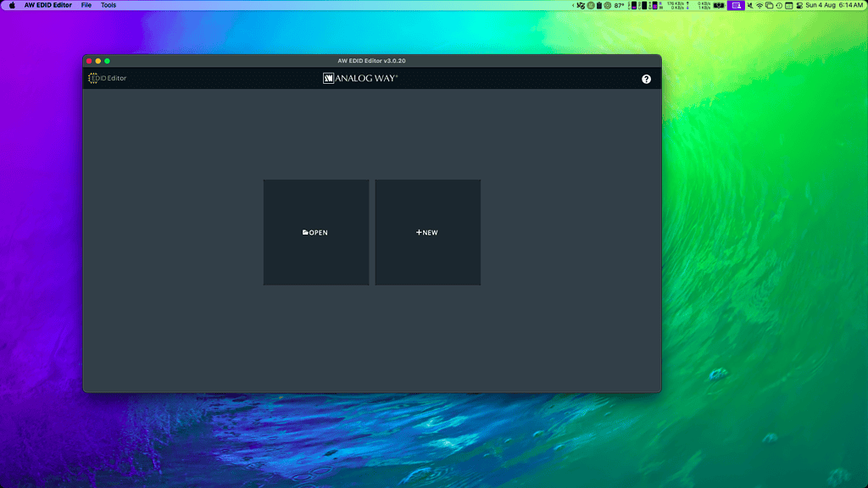Screen dimensions: 868x488
Task: Open the File menu
Action: point(86,5)
